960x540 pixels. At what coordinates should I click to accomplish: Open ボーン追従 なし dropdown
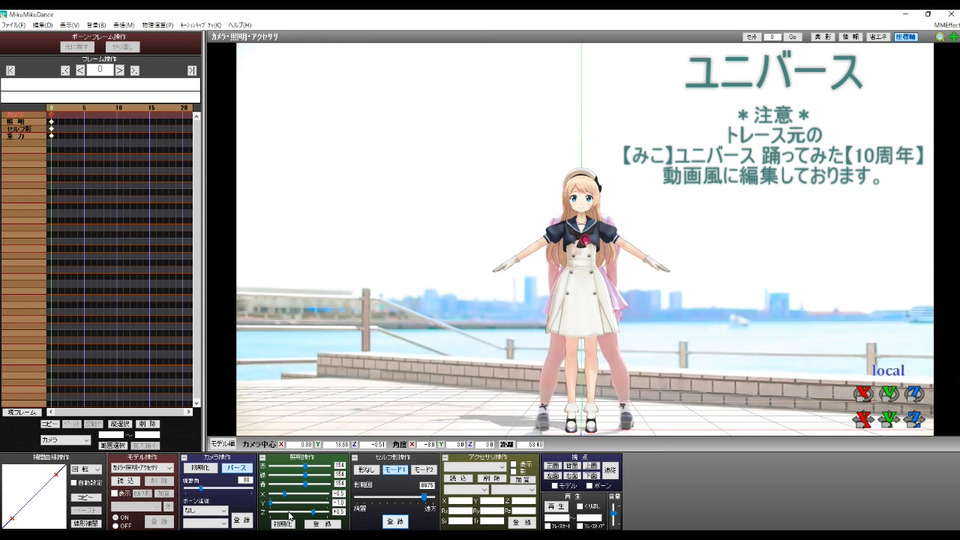(x=205, y=511)
